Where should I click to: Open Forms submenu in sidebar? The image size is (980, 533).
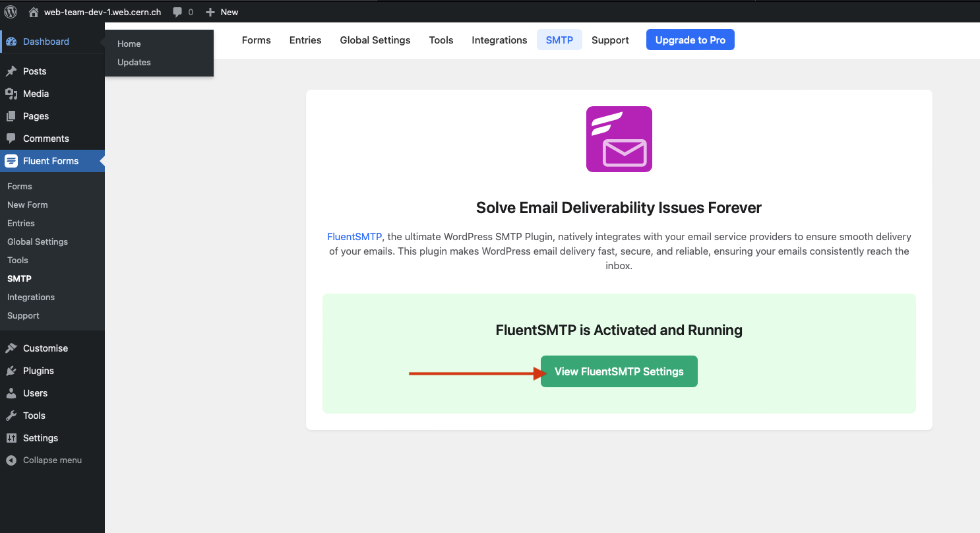20,186
